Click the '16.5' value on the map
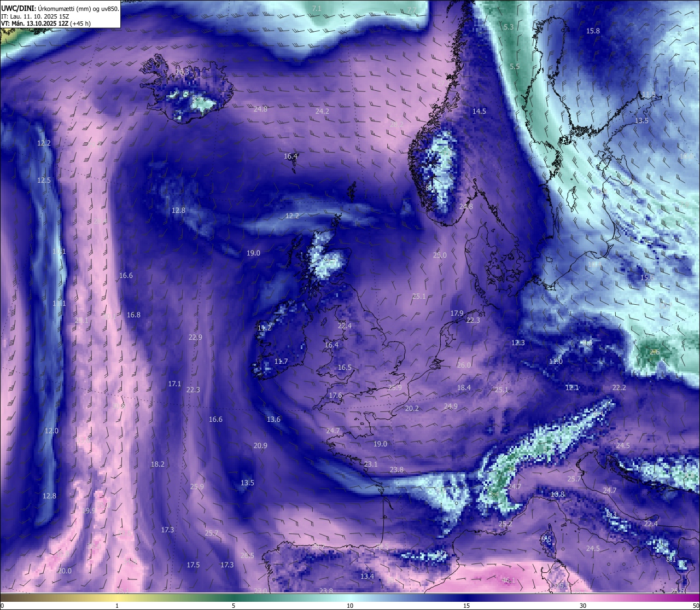This screenshot has height=610, width=700. point(345,367)
